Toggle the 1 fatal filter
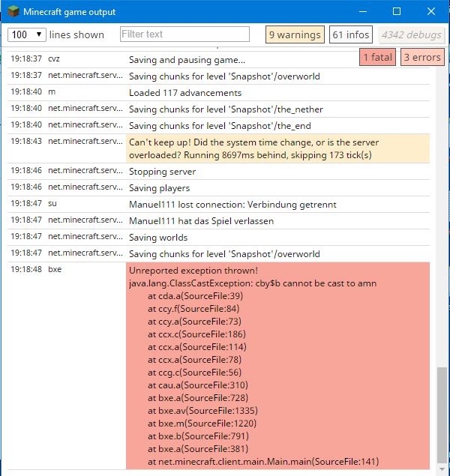The height and width of the screenshot is (476, 450). (x=377, y=57)
